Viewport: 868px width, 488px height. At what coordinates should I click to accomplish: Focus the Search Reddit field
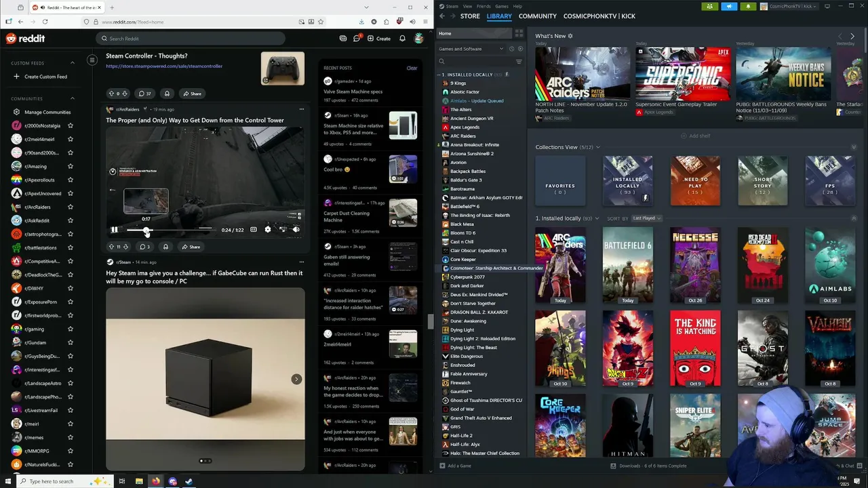tap(191, 39)
